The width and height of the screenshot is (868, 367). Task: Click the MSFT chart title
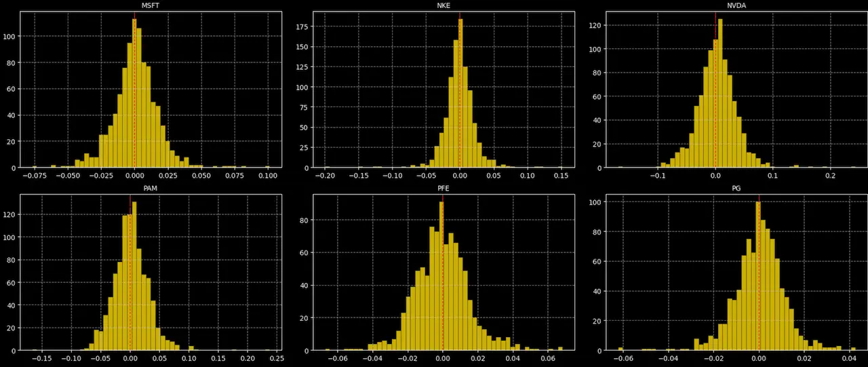[x=151, y=5]
